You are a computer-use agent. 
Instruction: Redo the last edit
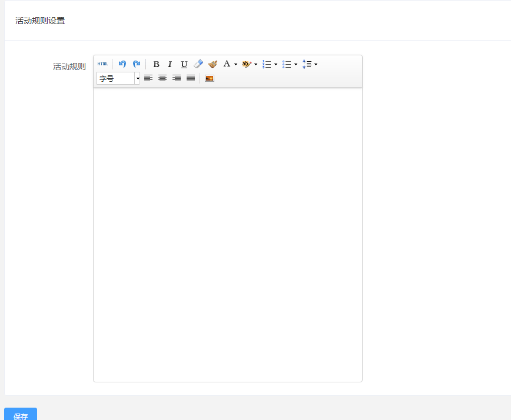(x=137, y=64)
